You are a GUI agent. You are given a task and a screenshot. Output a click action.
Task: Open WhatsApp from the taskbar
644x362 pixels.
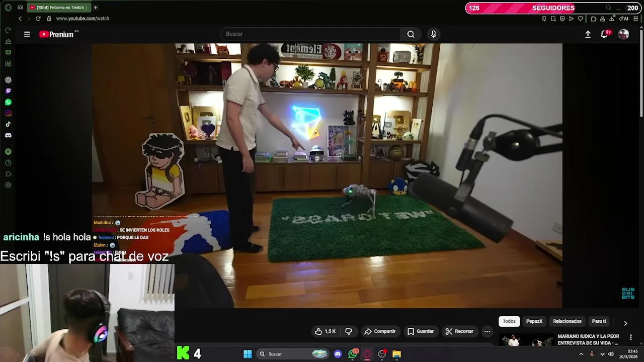pyautogui.click(x=353, y=354)
